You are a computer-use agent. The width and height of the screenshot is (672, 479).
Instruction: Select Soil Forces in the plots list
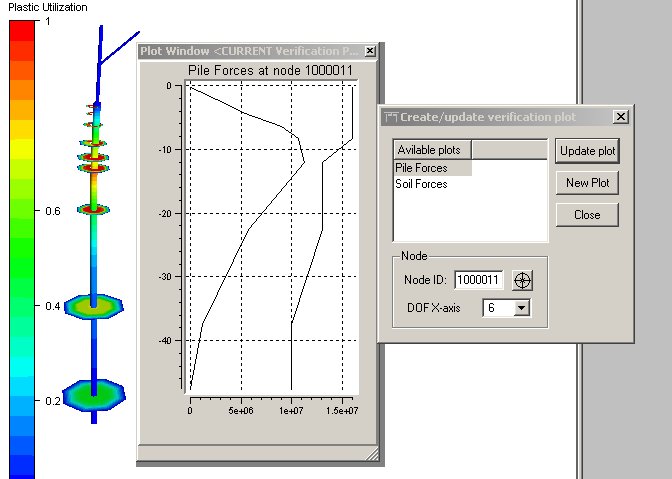[x=421, y=184]
